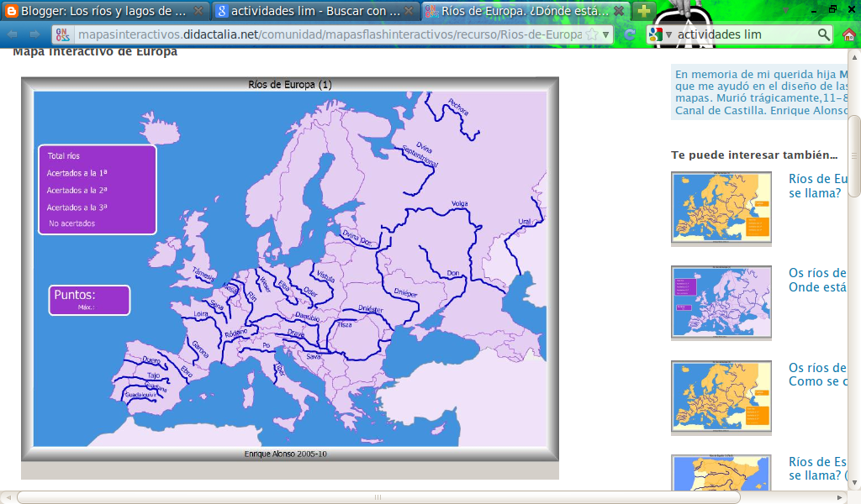This screenshot has width=861, height=504.
Task: Click the vertical scrollbar down arrow
Action: tap(854, 483)
